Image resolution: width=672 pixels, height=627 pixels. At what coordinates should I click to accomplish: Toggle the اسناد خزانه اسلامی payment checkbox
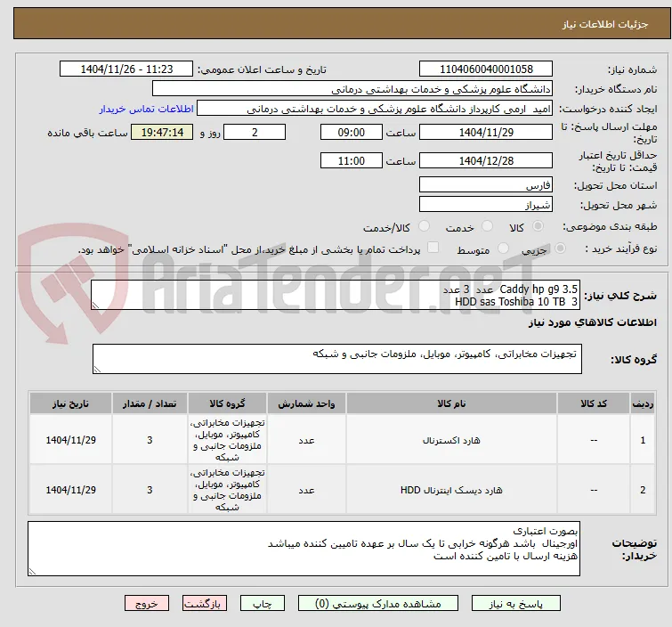tap(433, 248)
